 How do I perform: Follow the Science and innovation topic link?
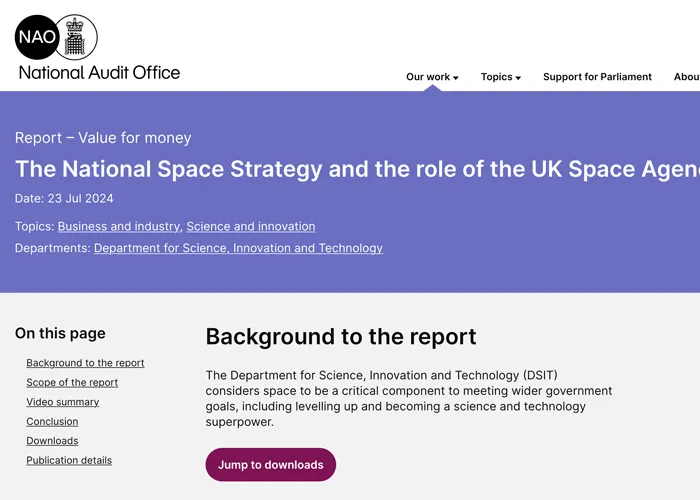pos(251,226)
